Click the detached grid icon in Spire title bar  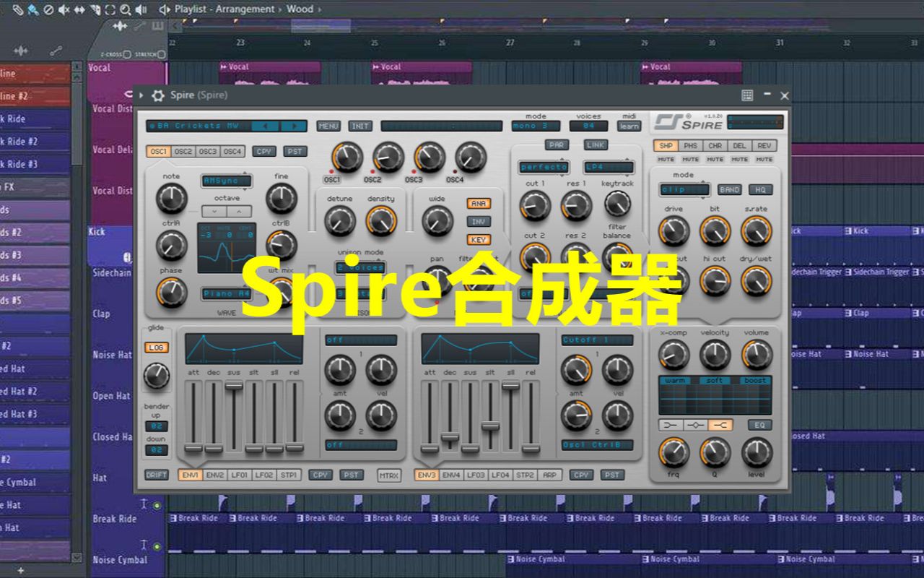click(747, 95)
